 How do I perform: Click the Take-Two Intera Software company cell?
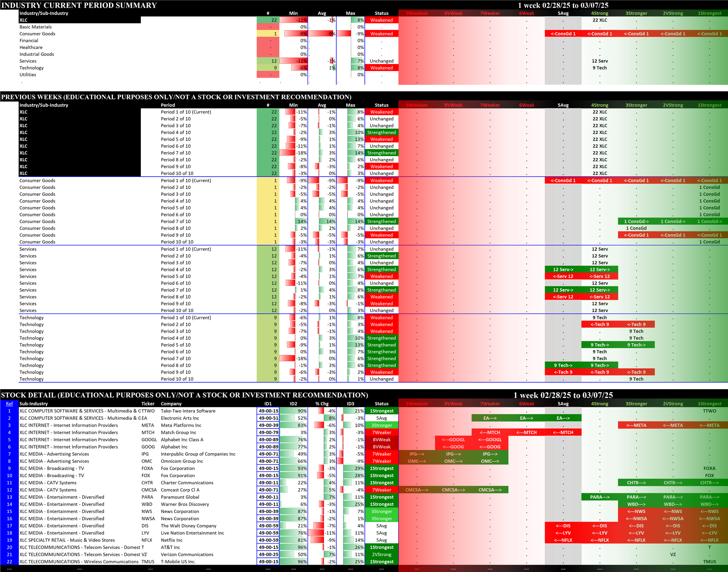click(188, 411)
